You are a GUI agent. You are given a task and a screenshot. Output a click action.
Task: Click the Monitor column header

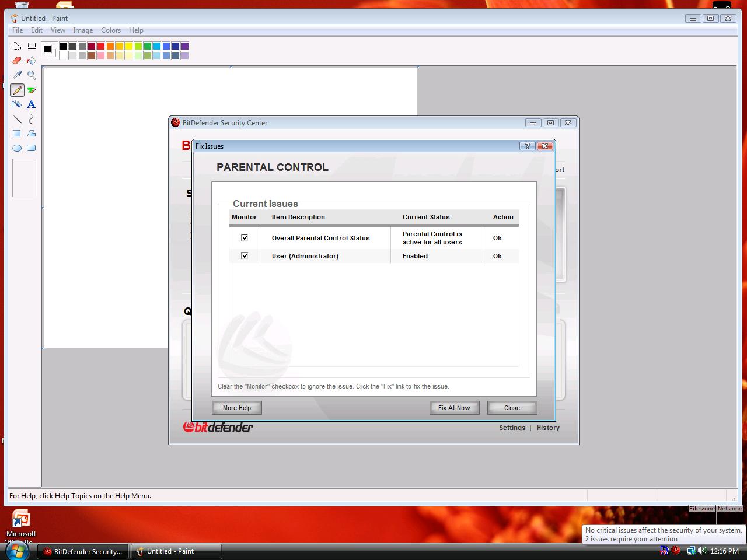pos(244,217)
